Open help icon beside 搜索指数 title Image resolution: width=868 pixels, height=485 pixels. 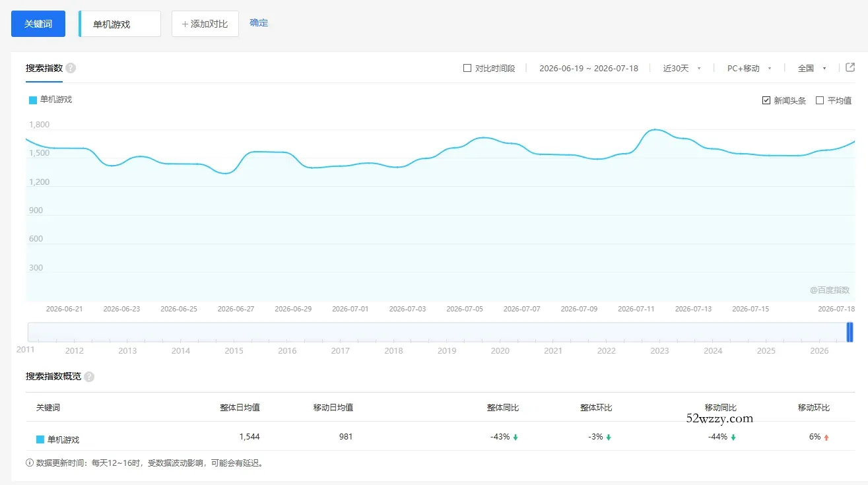[71, 68]
